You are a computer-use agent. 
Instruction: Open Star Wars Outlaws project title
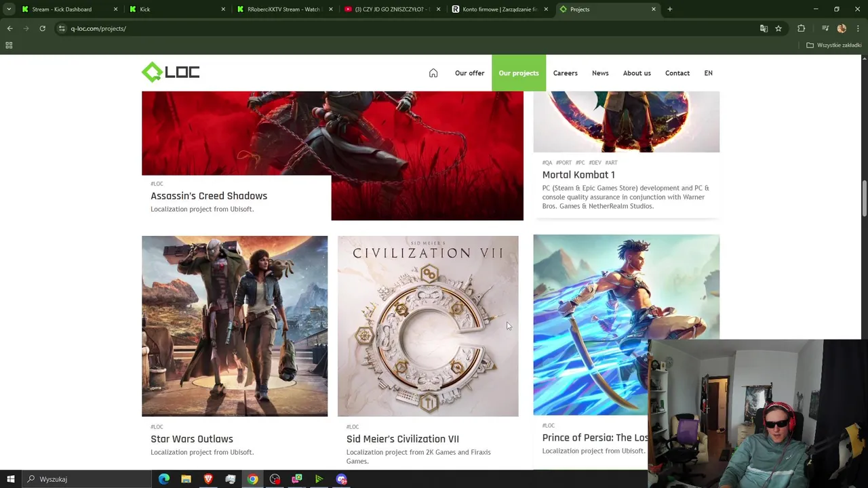pyautogui.click(x=192, y=439)
